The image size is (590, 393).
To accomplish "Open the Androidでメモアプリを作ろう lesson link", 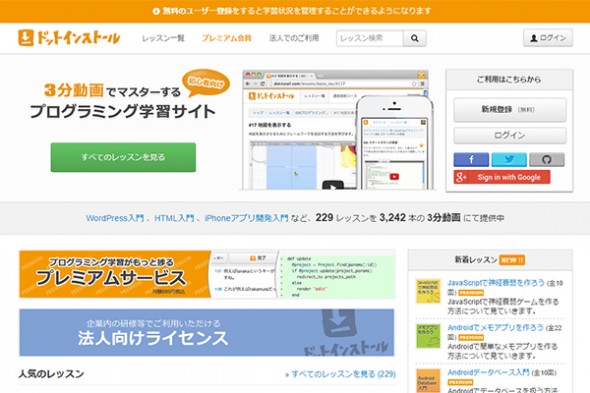I will pyautogui.click(x=495, y=328).
